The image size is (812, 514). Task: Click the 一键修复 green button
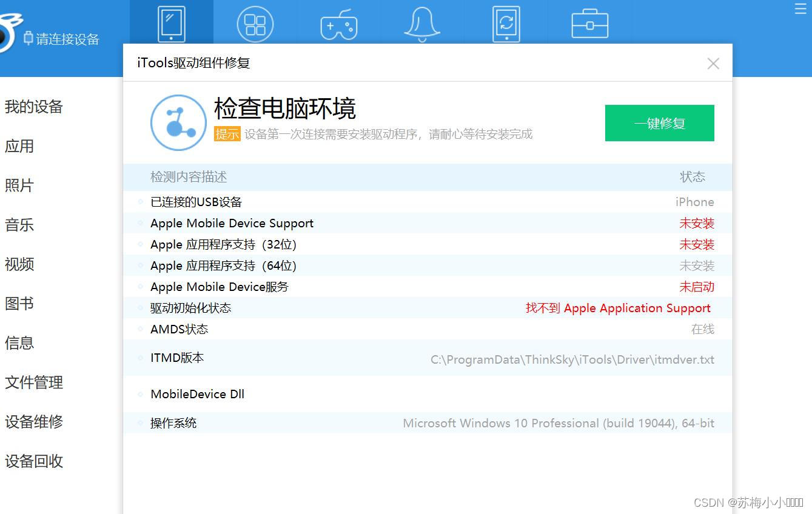[x=660, y=123]
